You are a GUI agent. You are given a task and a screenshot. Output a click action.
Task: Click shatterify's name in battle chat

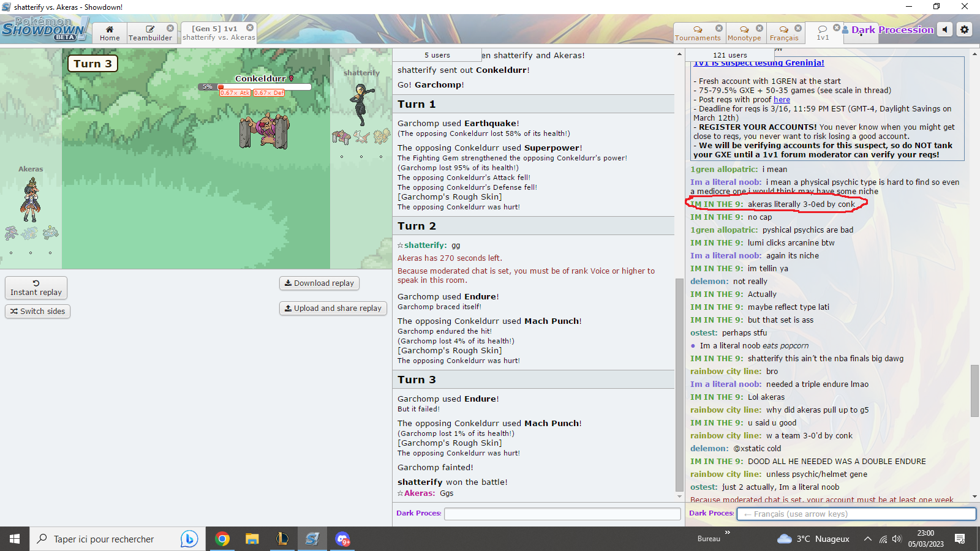425,245
